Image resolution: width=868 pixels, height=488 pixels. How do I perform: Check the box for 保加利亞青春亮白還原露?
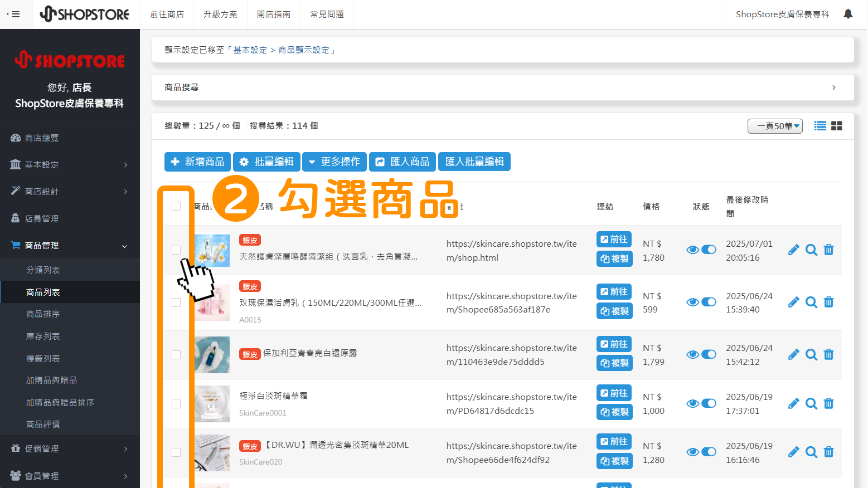point(176,355)
